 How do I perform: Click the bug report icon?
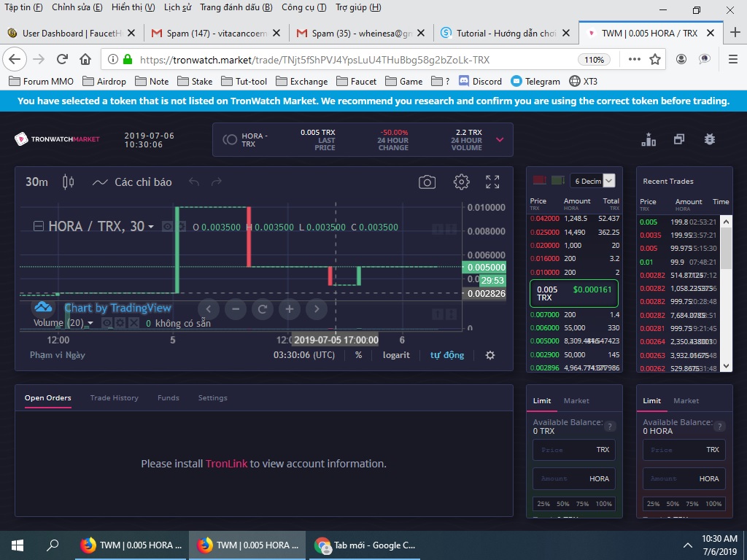tap(710, 139)
